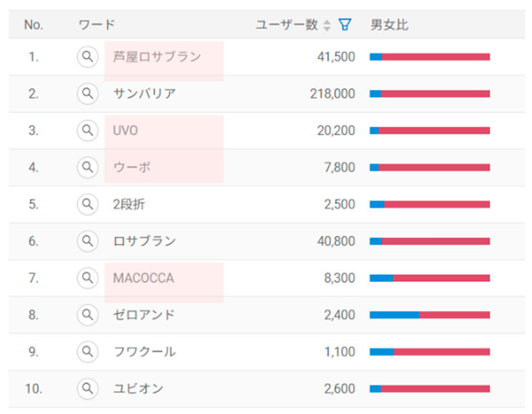Viewport: 532px width, 414px height.
Task: Click the ワード column header
Action: click(97, 25)
